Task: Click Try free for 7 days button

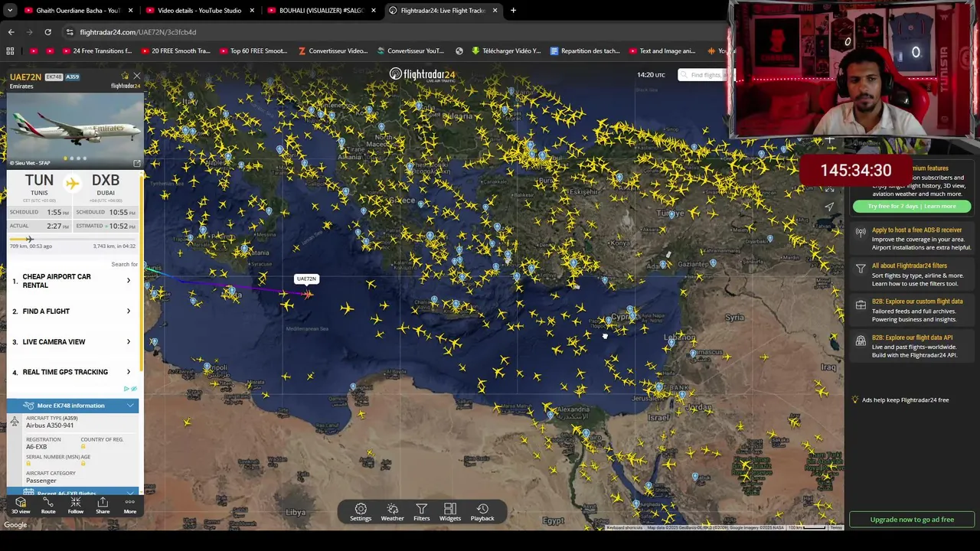Action: pyautogui.click(x=911, y=207)
